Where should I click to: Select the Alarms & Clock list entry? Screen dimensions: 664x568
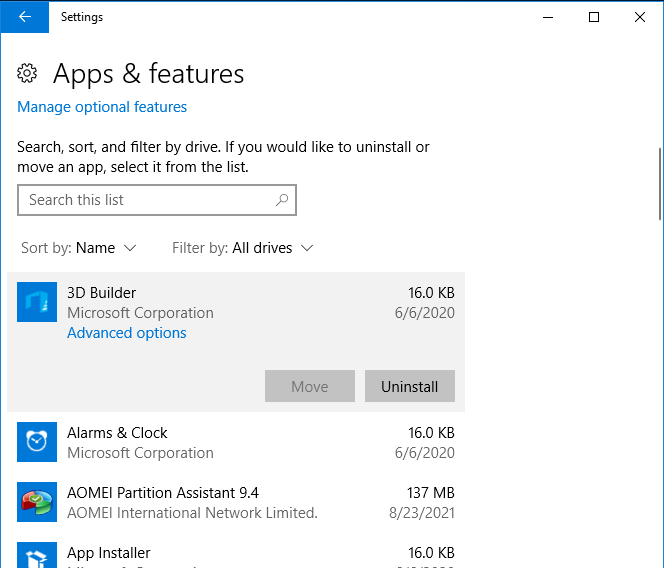pos(236,442)
